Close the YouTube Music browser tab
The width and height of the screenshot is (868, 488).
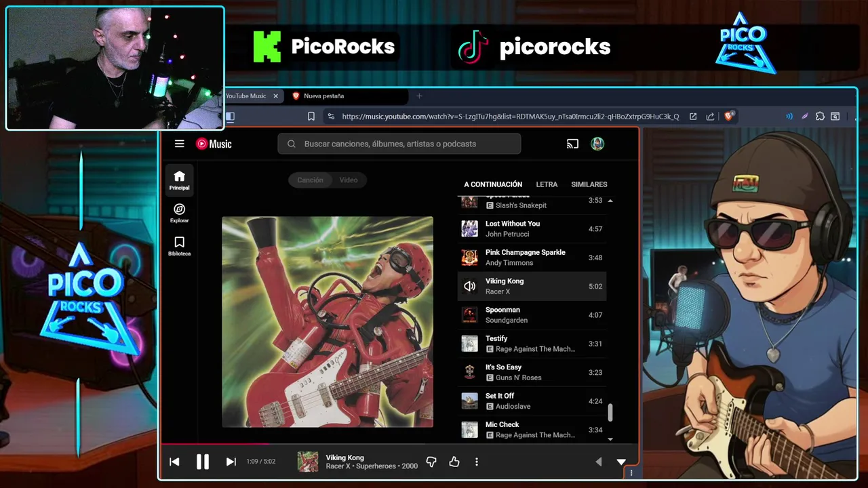[275, 96]
